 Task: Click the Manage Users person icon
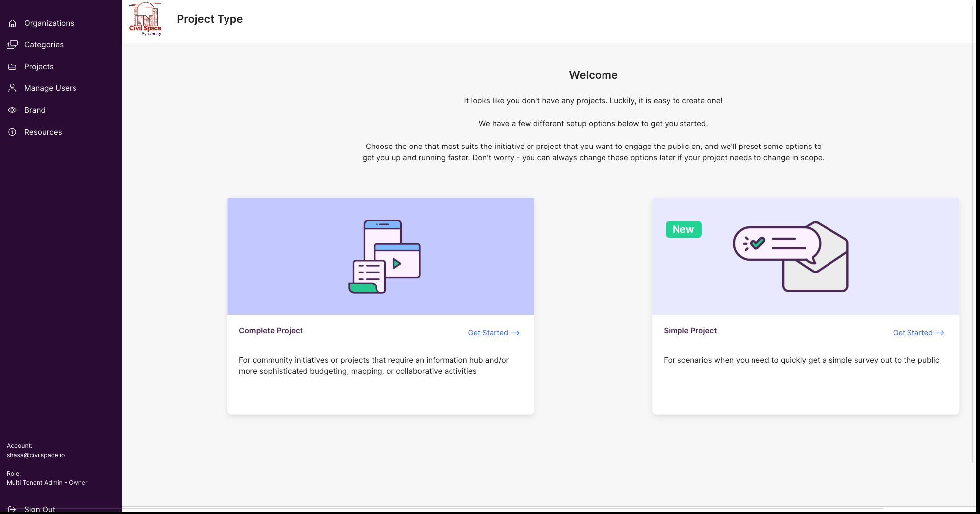pos(12,88)
